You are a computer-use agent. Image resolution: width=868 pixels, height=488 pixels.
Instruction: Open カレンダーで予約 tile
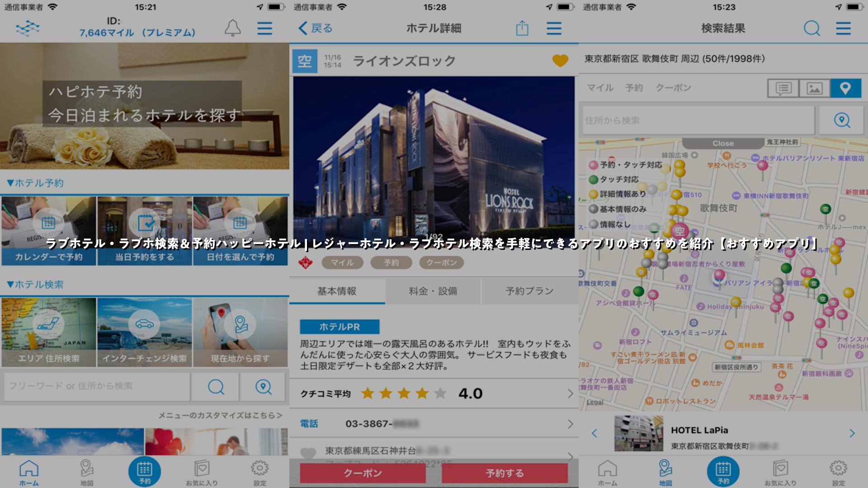tap(49, 231)
